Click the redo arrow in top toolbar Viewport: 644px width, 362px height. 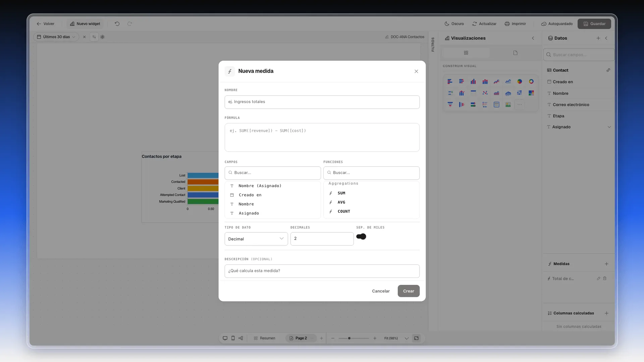[129, 24]
